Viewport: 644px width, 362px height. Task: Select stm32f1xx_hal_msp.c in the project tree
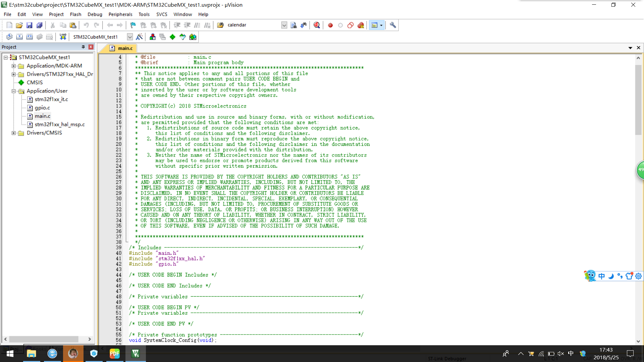[60, 124]
